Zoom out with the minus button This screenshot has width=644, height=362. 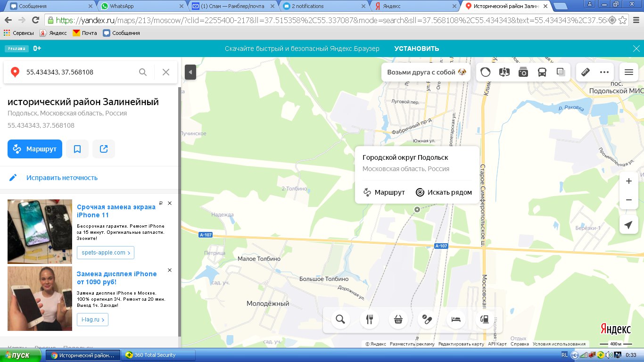tap(629, 200)
